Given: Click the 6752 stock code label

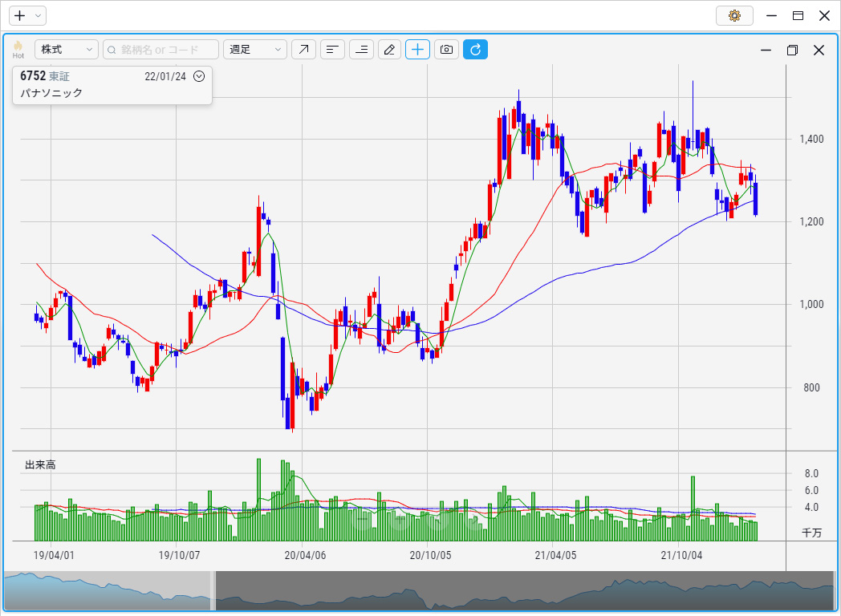Looking at the screenshot, I should coord(33,76).
